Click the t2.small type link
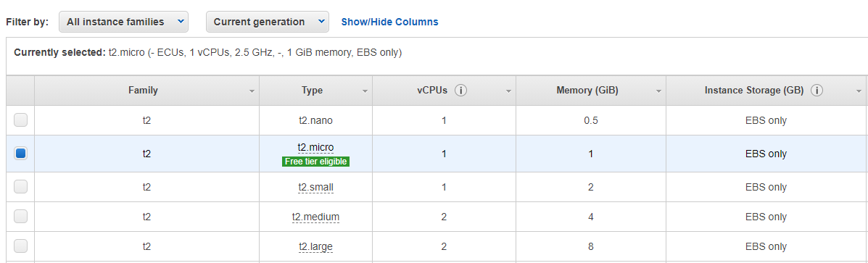This screenshot has height=263, width=868. [x=315, y=188]
